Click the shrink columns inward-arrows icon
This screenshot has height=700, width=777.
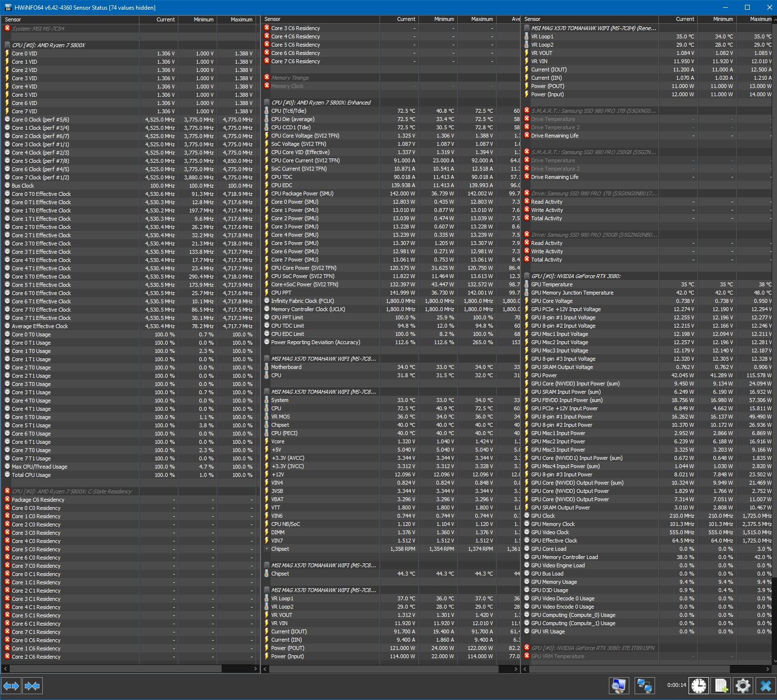point(32,686)
